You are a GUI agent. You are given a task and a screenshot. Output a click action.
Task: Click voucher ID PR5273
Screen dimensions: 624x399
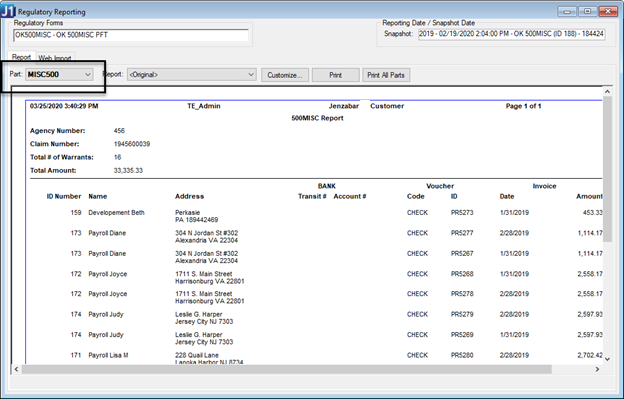point(462,212)
